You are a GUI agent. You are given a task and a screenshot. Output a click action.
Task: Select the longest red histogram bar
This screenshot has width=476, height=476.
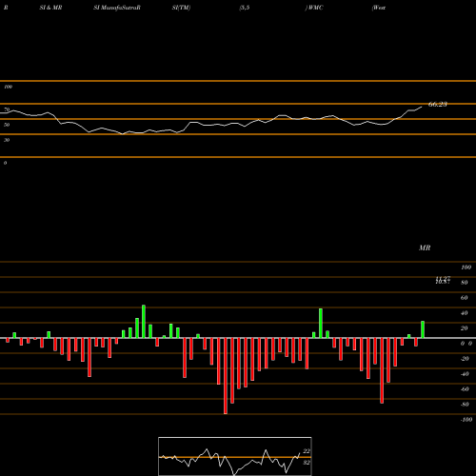(x=226, y=376)
